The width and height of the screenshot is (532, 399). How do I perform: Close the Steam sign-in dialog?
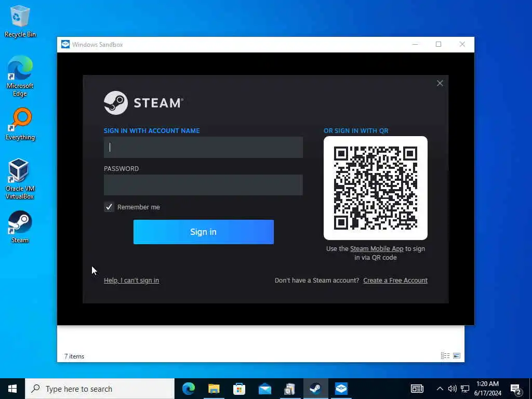click(x=440, y=84)
